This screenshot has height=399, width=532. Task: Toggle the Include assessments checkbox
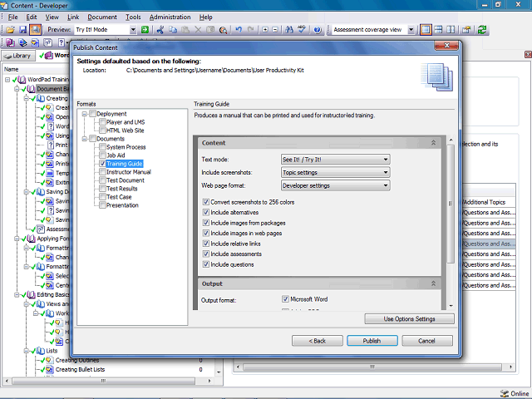205,254
